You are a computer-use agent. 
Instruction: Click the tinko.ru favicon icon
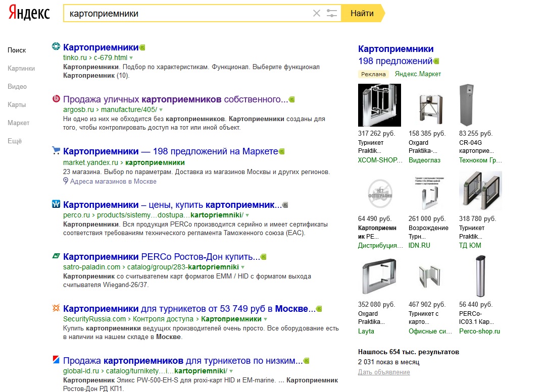56,46
